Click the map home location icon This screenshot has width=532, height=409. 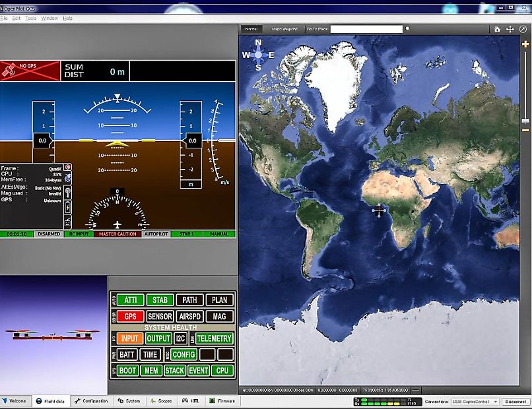[498, 30]
